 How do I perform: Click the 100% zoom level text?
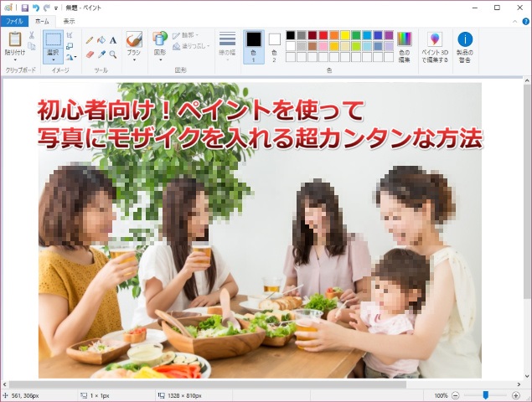(441, 395)
